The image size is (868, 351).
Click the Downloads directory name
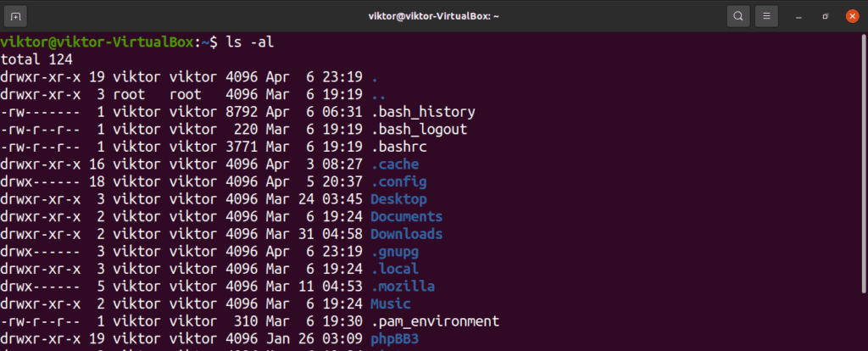point(407,234)
